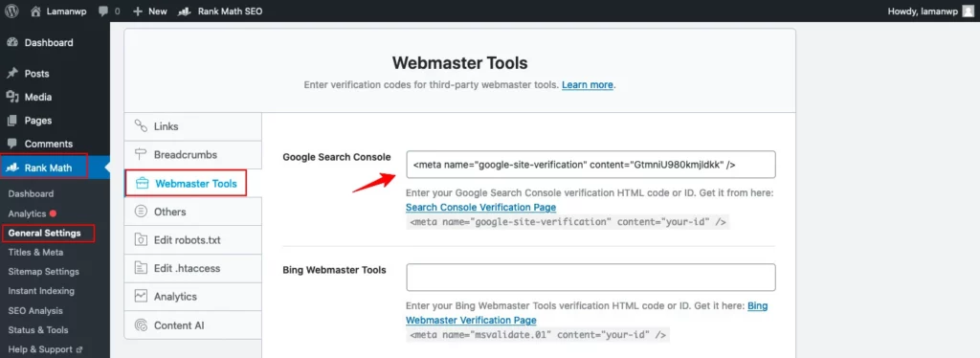Image resolution: width=980 pixels, height=358 pixels.
Task: Open Help & Support submenu
Action: tap(40, 350)
